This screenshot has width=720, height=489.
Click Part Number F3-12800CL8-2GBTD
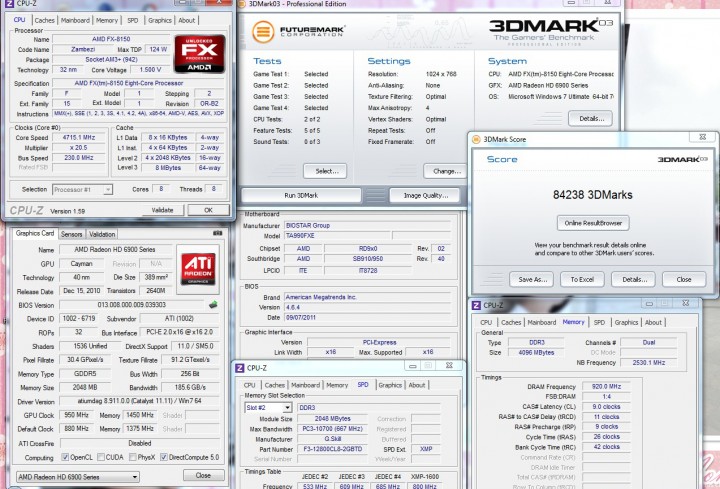click(333, 449)
